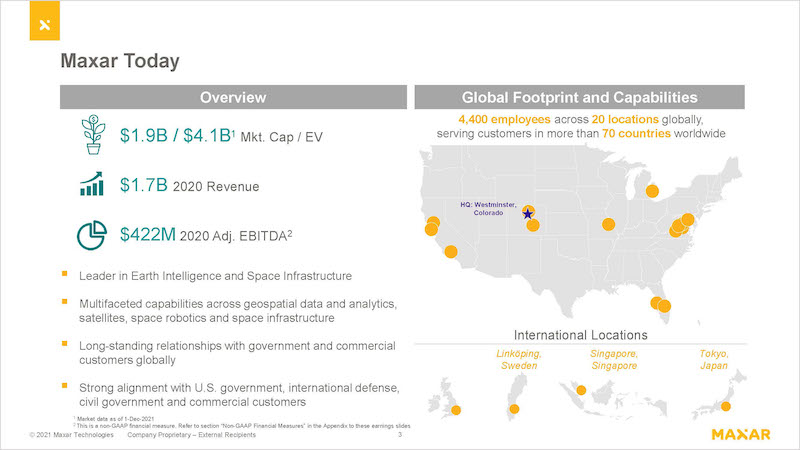The width and height of the screenshot is (800, 450).
Task: Click the Overview section header
Action: 233,97
